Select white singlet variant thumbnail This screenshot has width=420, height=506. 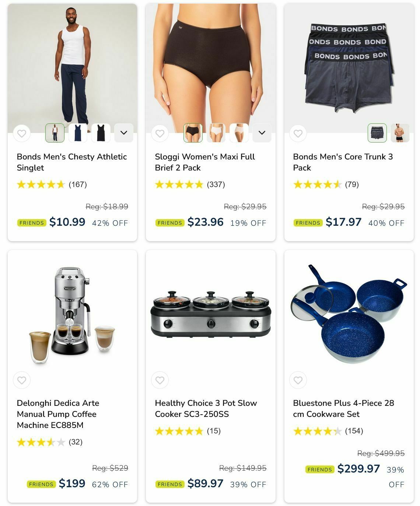55,133
